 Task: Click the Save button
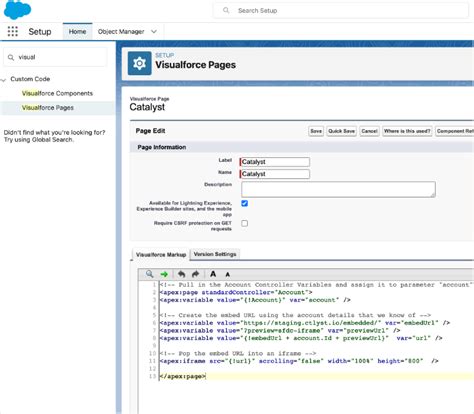pyautogui.click(x=316, y=131)
